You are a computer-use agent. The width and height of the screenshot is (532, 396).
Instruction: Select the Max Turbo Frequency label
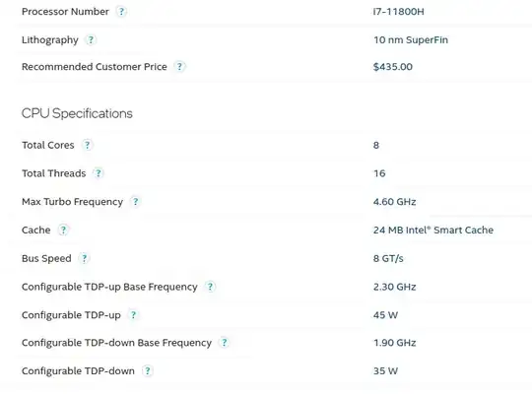coord(72,202)
